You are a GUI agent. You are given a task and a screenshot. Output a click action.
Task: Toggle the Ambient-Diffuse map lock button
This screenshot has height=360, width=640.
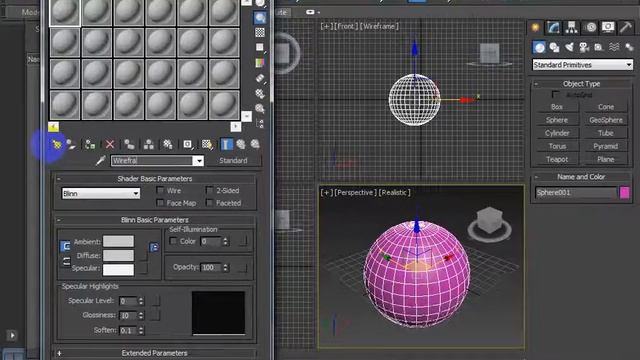tap(154, 247)
